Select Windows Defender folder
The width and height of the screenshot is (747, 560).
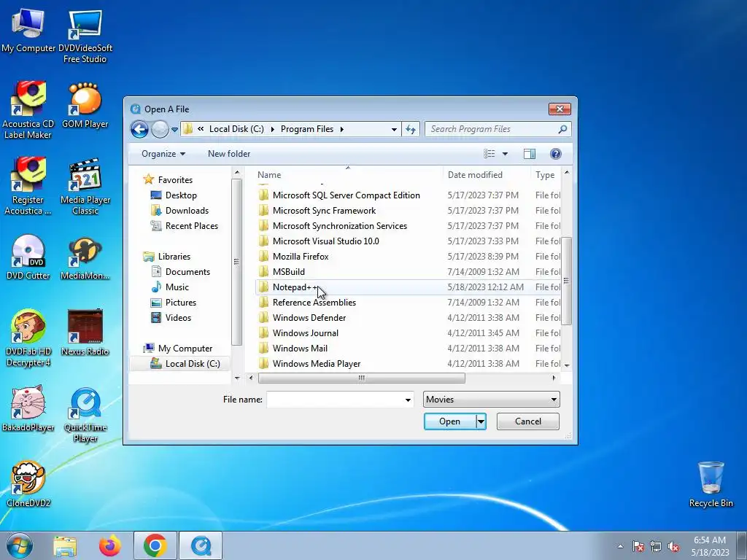[x=309, y=318]
